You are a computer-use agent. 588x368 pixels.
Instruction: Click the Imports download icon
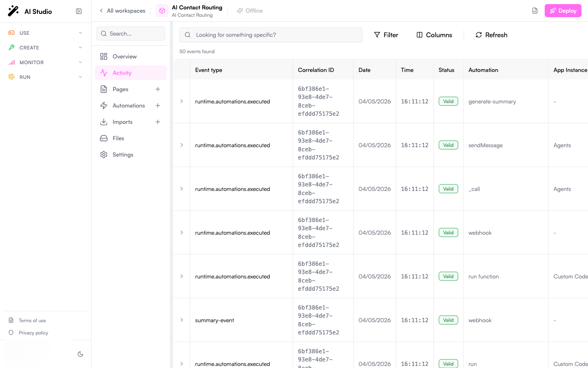click(104, 122)
